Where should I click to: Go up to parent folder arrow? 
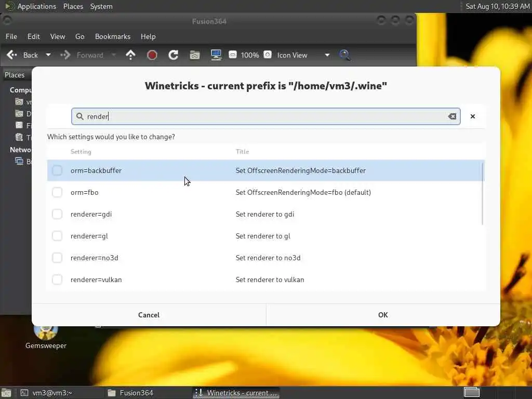pyautogui.click(x=130, y=55)
